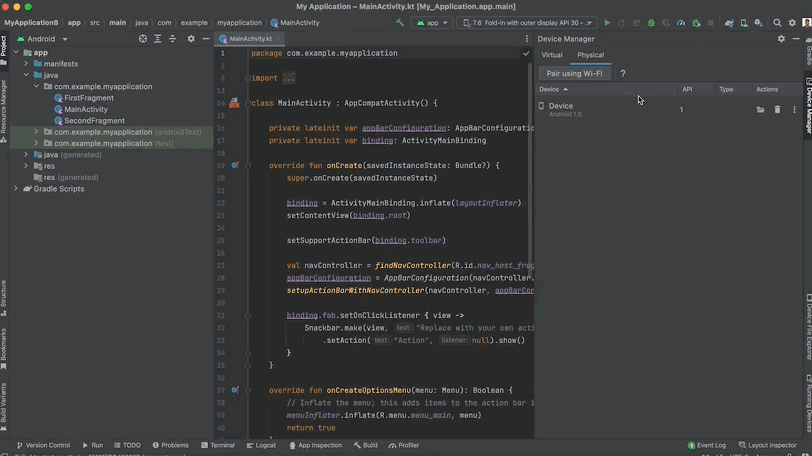Open the more actions menu for Device
The image size is (812, 456).
click(795, 110)
